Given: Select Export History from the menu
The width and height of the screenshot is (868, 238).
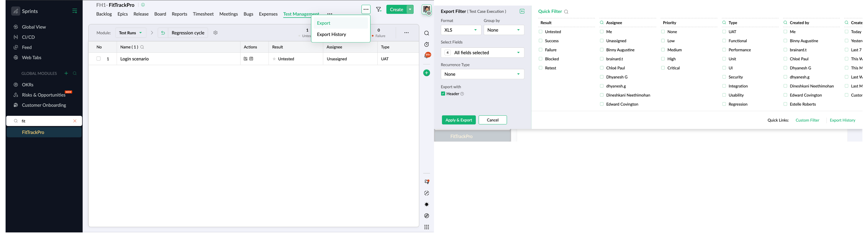Looking at the screenshot, I should click(x=331, y=34).
